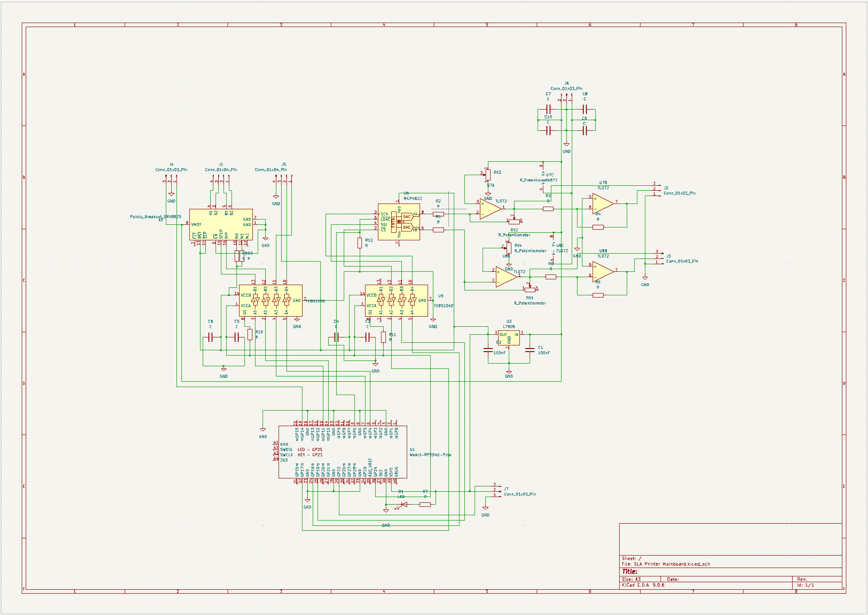The image size is (868, 615).
Task: Select the U7B TL072 op-amp triangle
Action: [603, 204]
